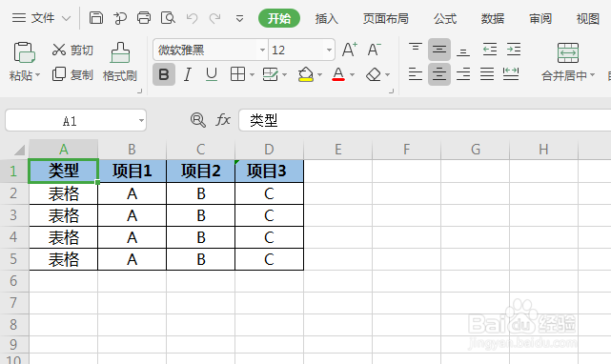Expand the 粘贴 dropdown arrow
611x364 pixels.
[x=37, y=75]
